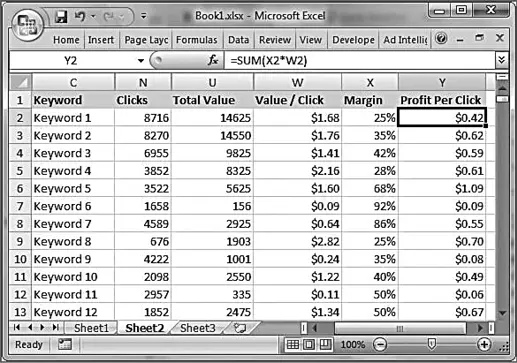Restore the workbook window in the ribbon
The width and height of the screenshot is (517, 363).
tap(479, 38)
